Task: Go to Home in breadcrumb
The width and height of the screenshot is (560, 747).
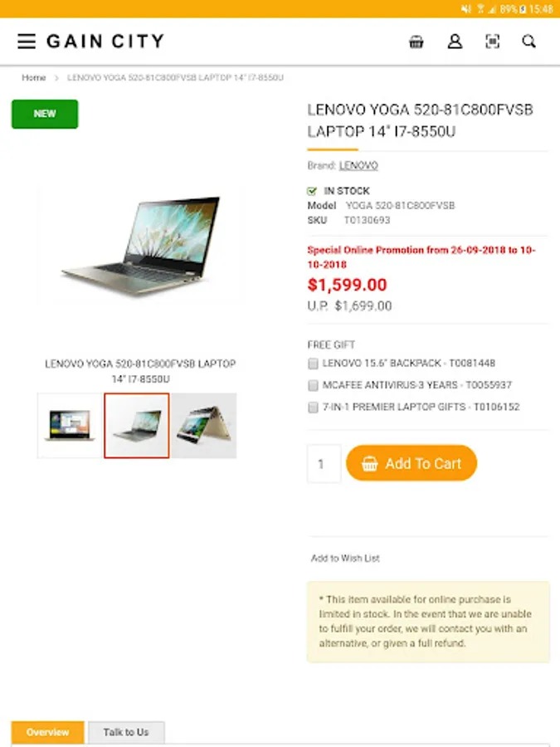Action: point(34,78)
